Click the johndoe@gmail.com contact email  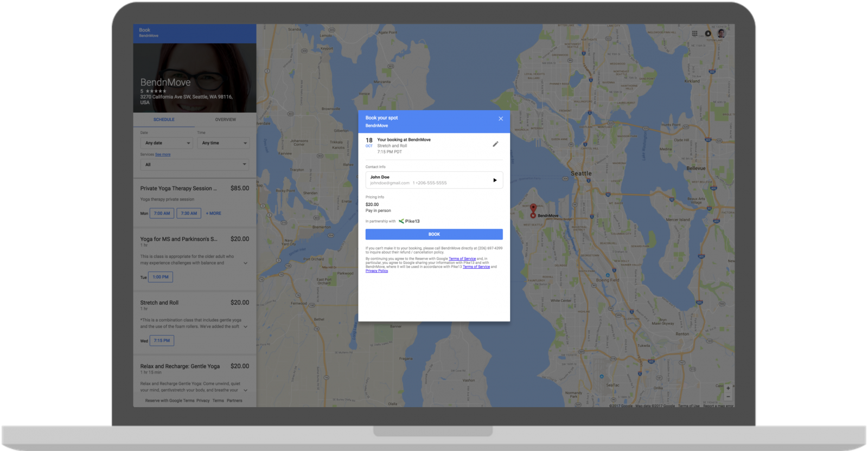pyautogui.click(x=390, y=183)
